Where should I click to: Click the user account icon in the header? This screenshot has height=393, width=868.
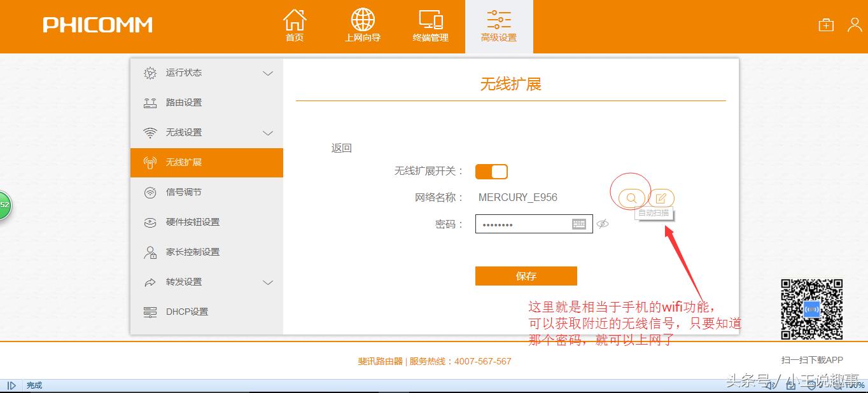(x=853, y=25)
